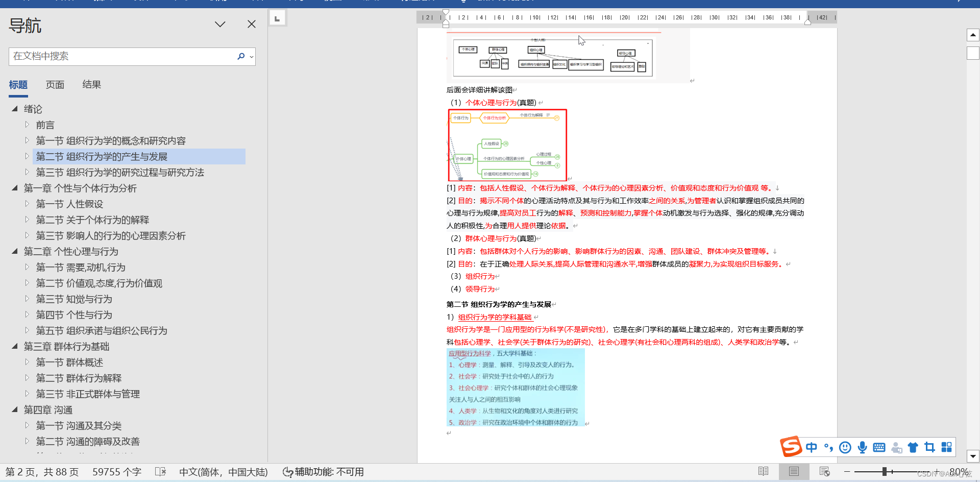The height and width of the screenshot is (482, 980).
Task: Switch to Print Layout view icon
Action: click(x=794, y=471)
